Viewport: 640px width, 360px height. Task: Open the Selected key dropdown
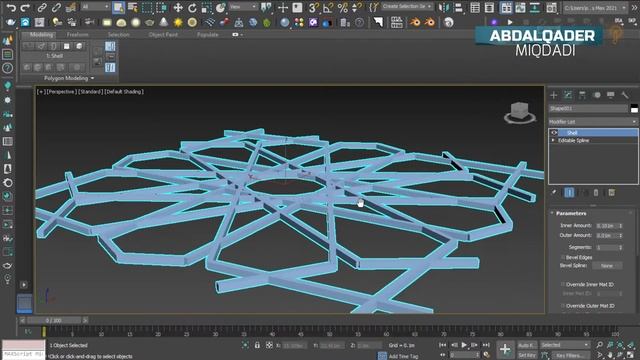(x=565, y=345)
